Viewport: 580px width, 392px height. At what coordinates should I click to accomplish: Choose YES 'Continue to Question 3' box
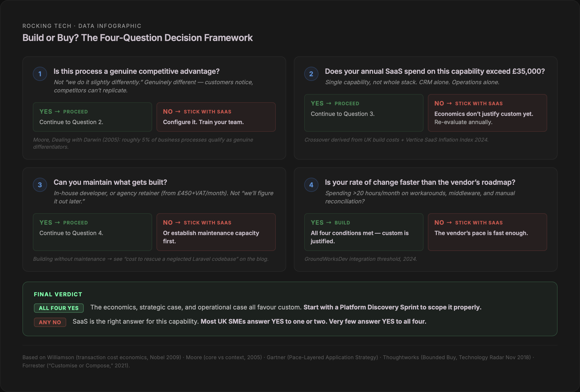[x=364, y=113]
